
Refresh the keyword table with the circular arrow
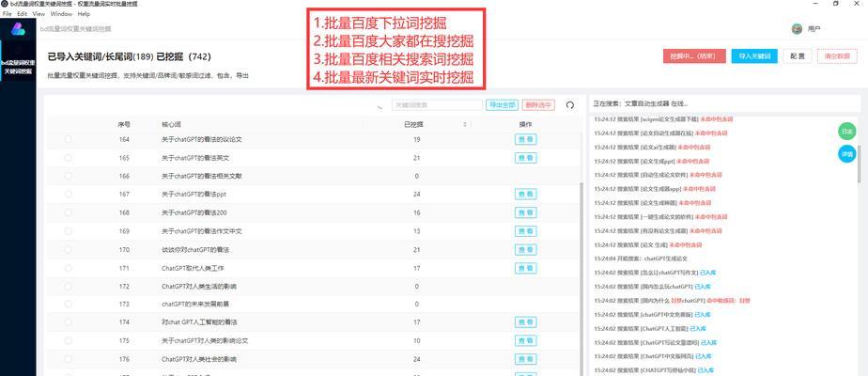[x=569, y=105]
